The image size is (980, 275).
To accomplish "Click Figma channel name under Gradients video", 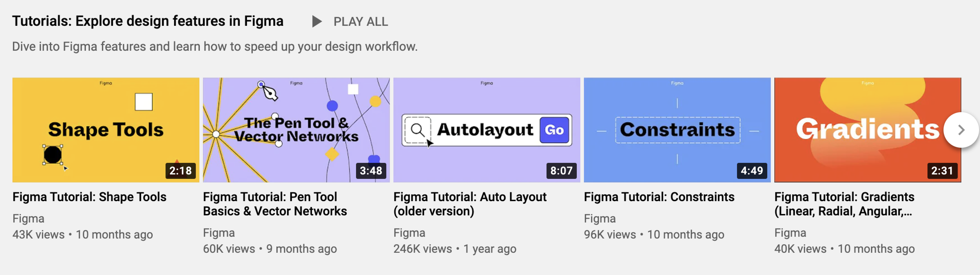I will [790, 233].
